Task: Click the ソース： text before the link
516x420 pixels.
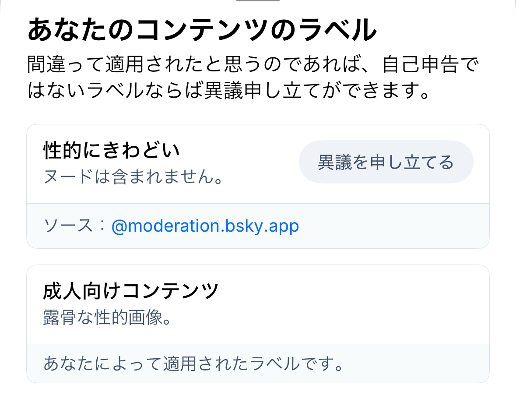Action: 74,226
